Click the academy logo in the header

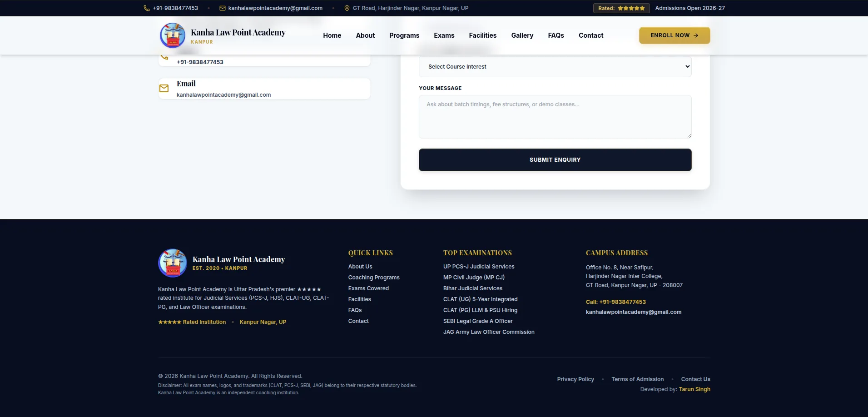[173, 35]
